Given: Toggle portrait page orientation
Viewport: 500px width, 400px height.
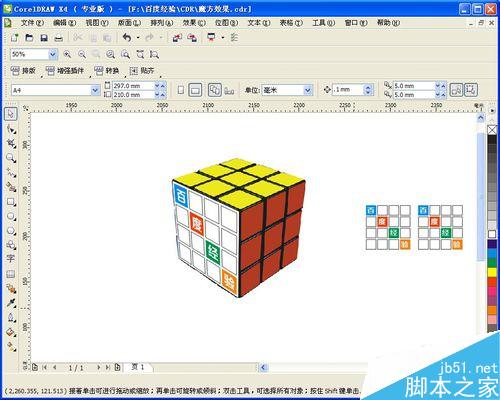Looking at the screenshot, I should click(x=181, y=90).
